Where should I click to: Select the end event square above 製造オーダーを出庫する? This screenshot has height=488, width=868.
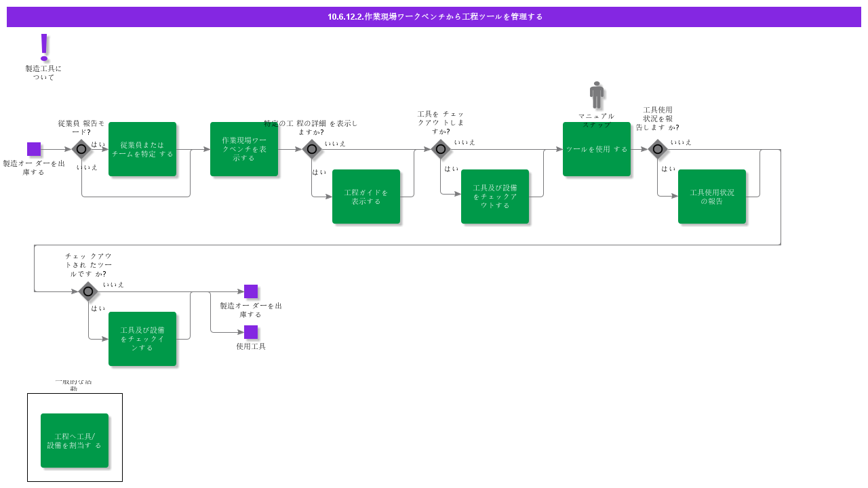pos(251,291)
